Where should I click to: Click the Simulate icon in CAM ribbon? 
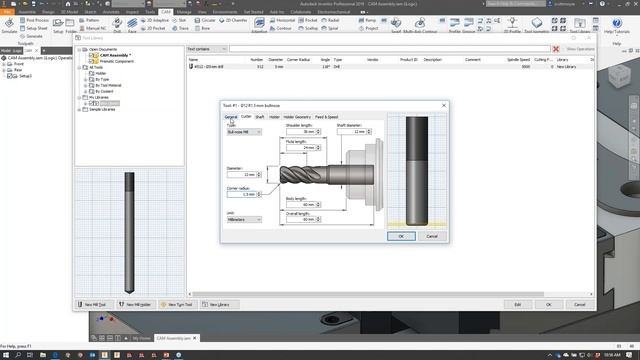pos(9,25)
